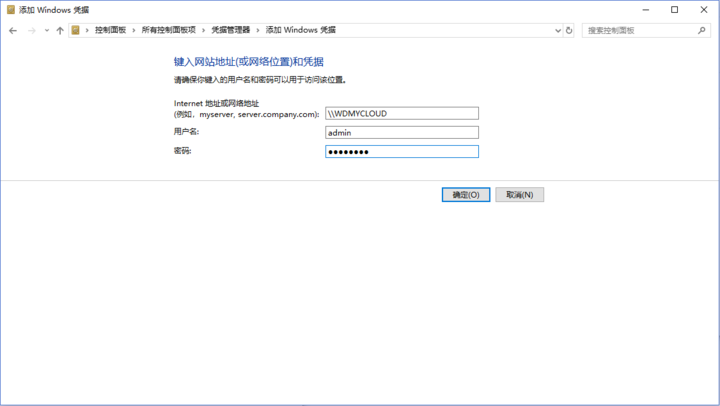
Task: Open the recent locations dropdown arrow
Action: point(46,31)
